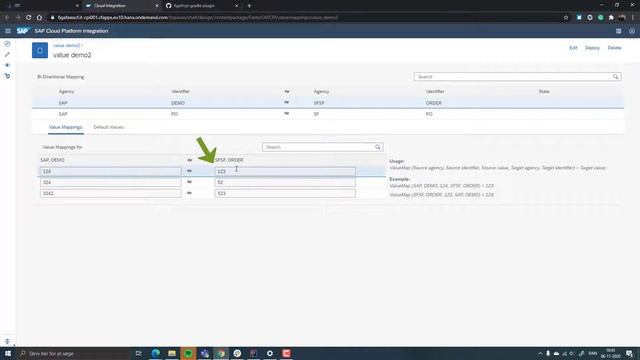640x360 pixels.
Task: Open Chrome browser menu (three dots)
Action: point(633,18)
